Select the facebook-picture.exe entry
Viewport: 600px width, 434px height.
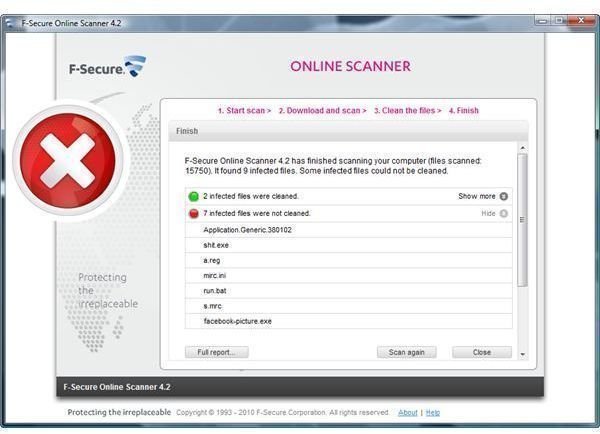pos(349,321)
